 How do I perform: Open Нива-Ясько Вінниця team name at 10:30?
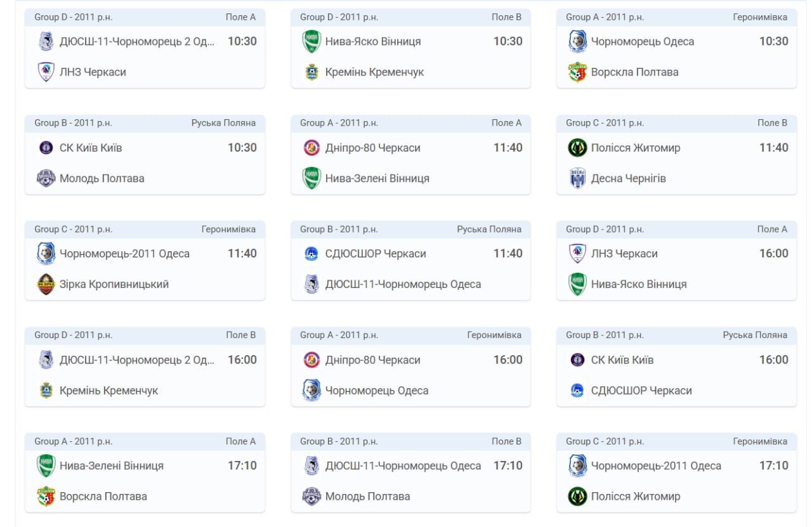[373, 41]
